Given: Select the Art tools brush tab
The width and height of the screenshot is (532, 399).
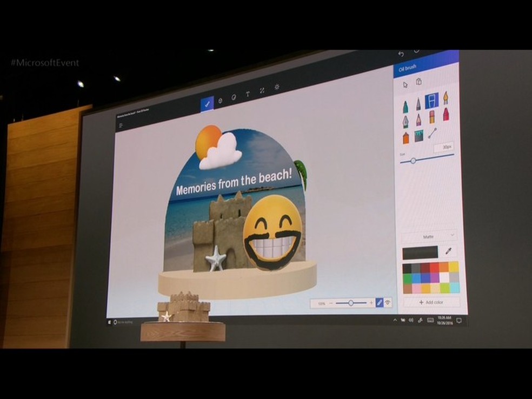Looking at the screenshot, I should pos(207,104).
